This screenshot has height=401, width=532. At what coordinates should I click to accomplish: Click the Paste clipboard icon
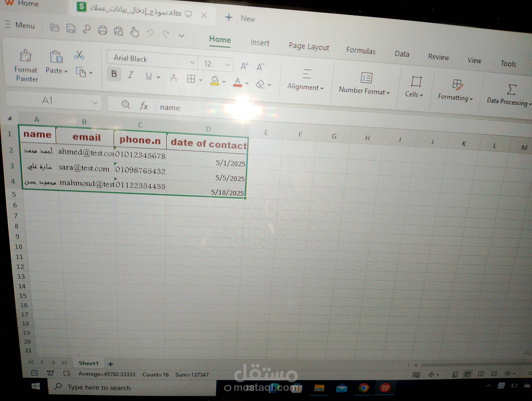point(56,57)
